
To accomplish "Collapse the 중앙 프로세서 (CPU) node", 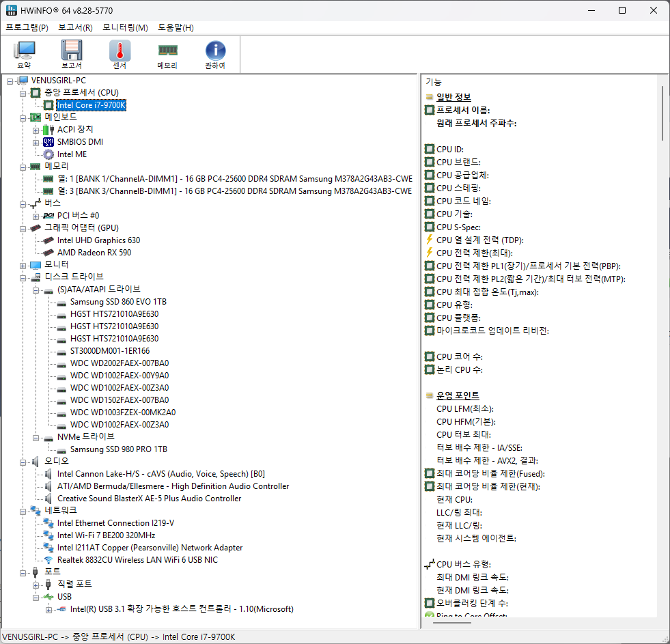I will click(x=23, y=93).
